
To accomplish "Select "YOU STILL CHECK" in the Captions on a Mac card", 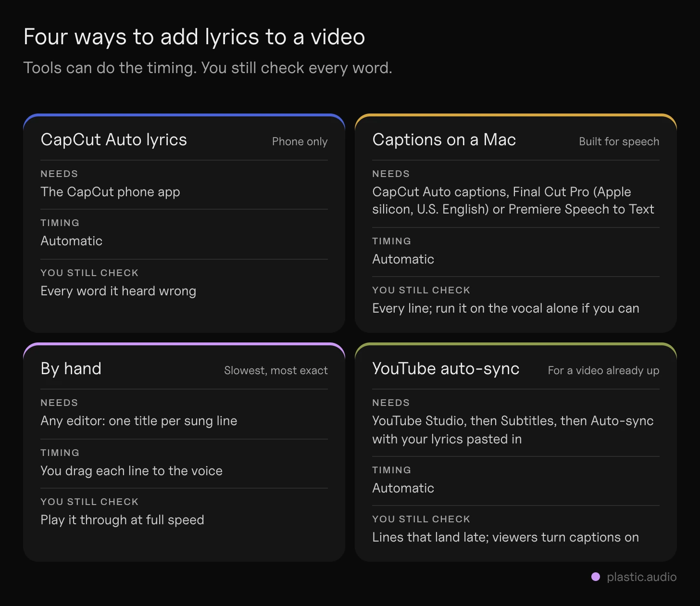I will 421,290.
